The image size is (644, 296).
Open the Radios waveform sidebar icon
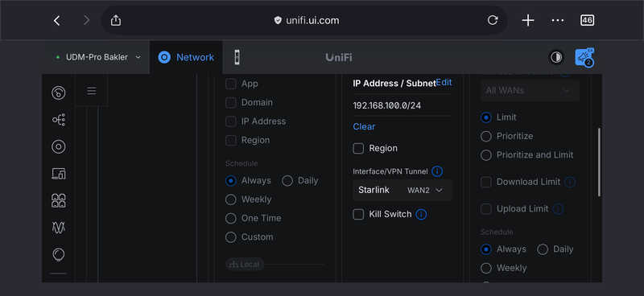pyautogui.click(x=58, y=228)
